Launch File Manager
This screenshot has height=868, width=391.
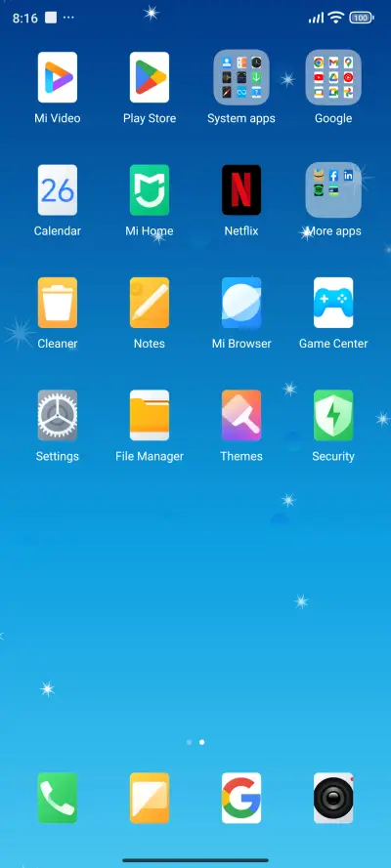click(150, 415)
